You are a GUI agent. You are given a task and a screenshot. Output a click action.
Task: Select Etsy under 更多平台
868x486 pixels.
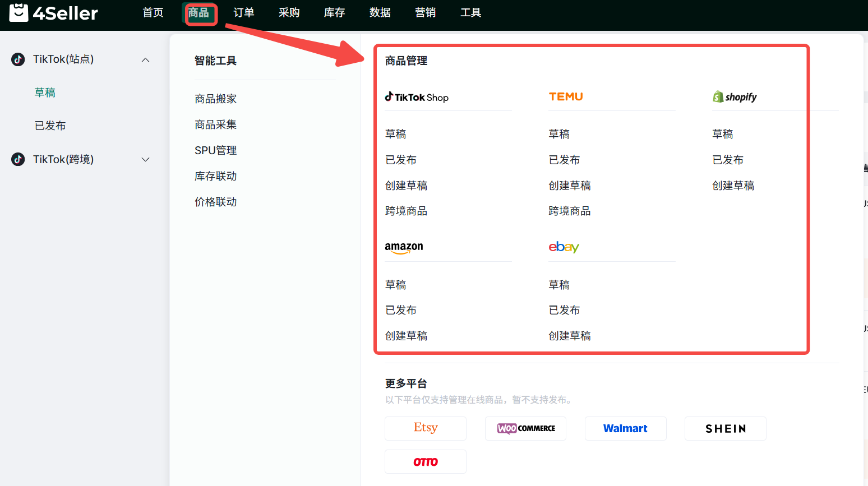425,428
